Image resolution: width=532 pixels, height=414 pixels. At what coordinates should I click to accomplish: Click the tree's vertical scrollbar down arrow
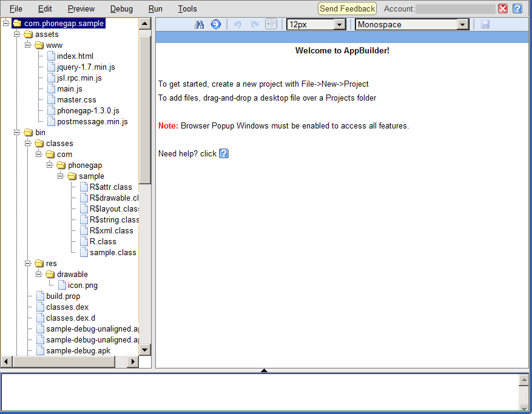145,350
